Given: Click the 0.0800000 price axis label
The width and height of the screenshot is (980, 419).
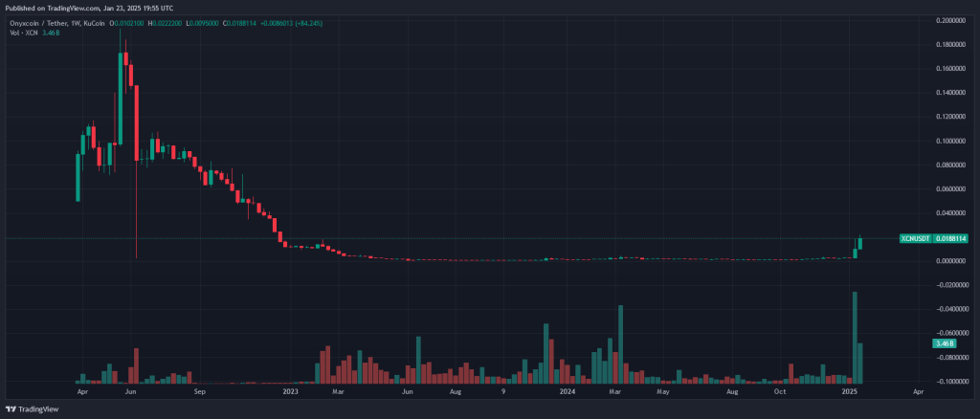Looking at the screenshot, I should [x=950, y=165].
